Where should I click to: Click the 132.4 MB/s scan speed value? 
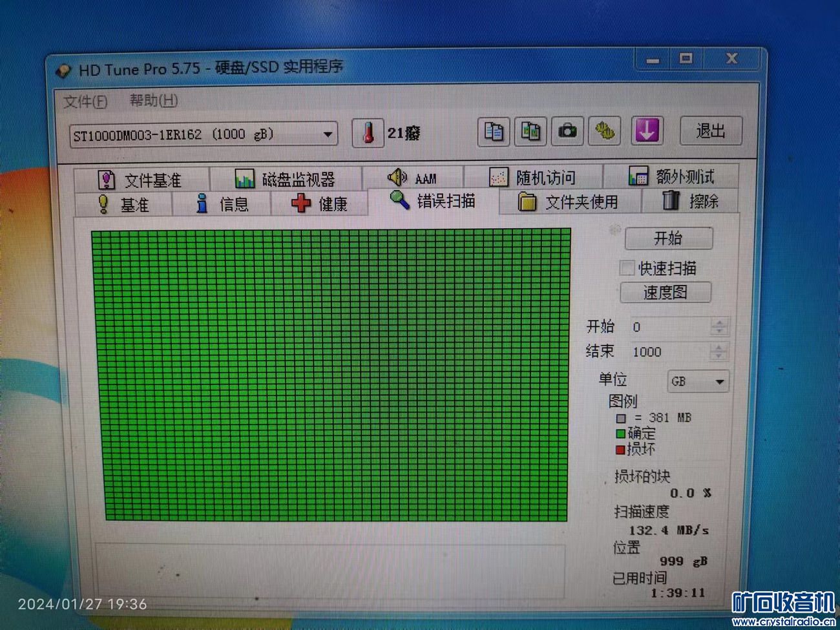[669, 530]
